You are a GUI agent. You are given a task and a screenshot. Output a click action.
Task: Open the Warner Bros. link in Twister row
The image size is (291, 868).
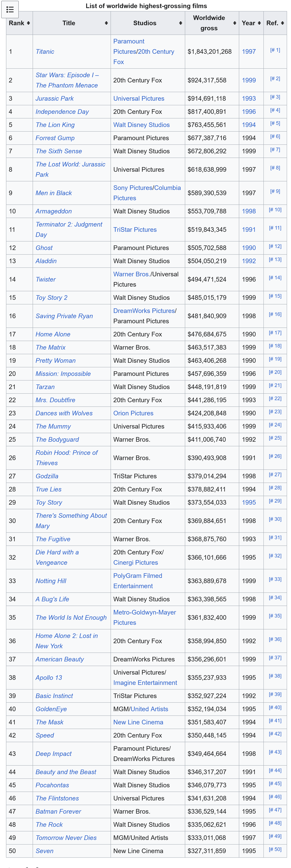(x=132, y=274)
